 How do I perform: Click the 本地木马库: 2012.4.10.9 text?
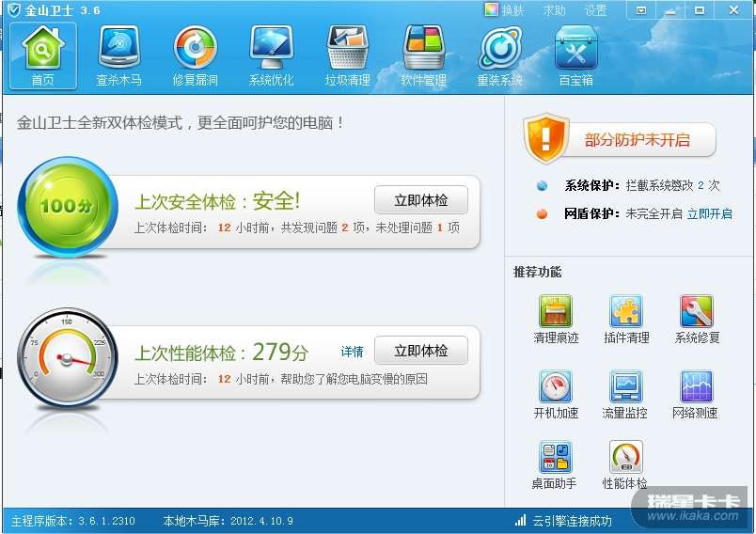[x=228, y=521]
